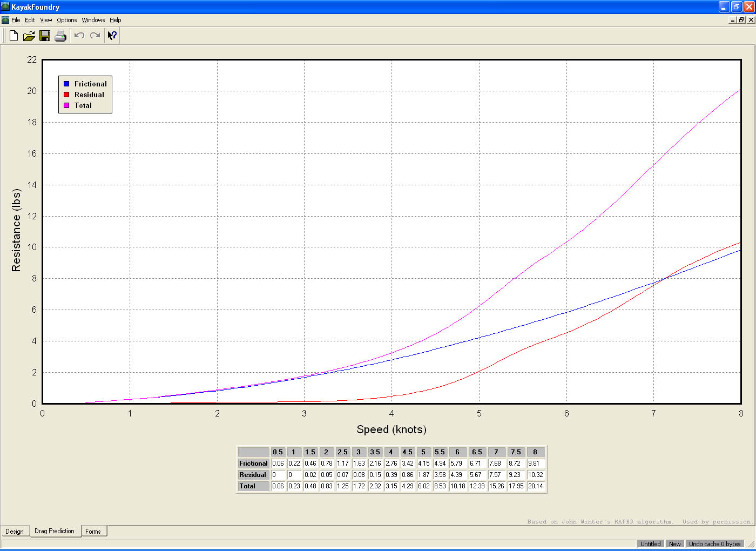Open a file using the folder icon
The height and width of the screenshot is (551, 756).
click(x=29, y=36)
